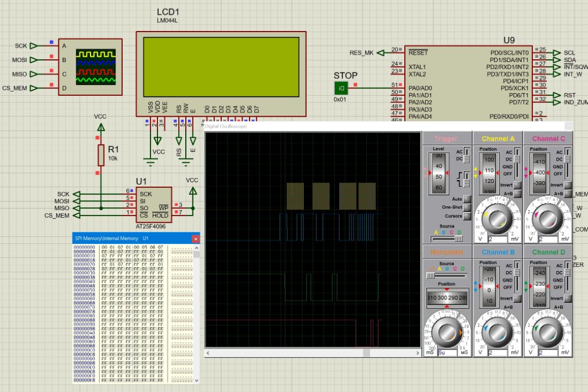The height and width of the screenshot is (392, 588).
Task: Click the Trigger Level thumbwheel
Action: (438, 173)
